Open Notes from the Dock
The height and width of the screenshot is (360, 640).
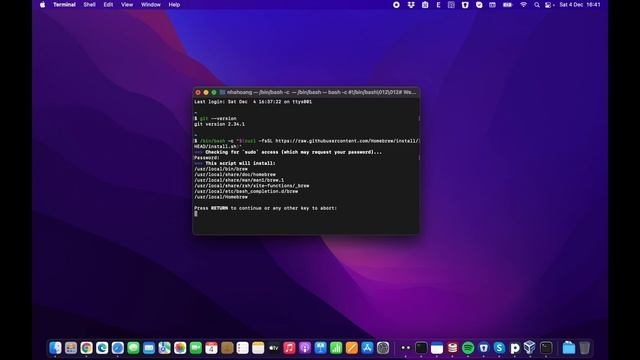[258, 348]
